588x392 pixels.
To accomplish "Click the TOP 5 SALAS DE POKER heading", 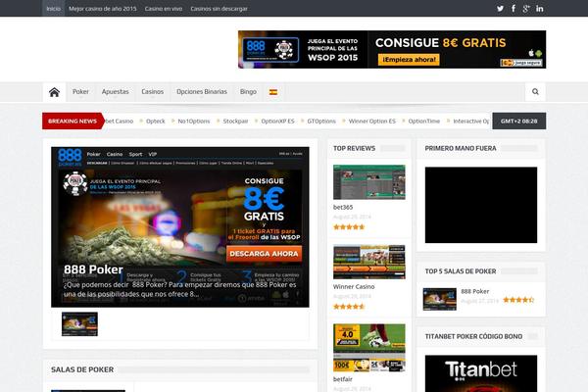I will (x=461, y=271).
